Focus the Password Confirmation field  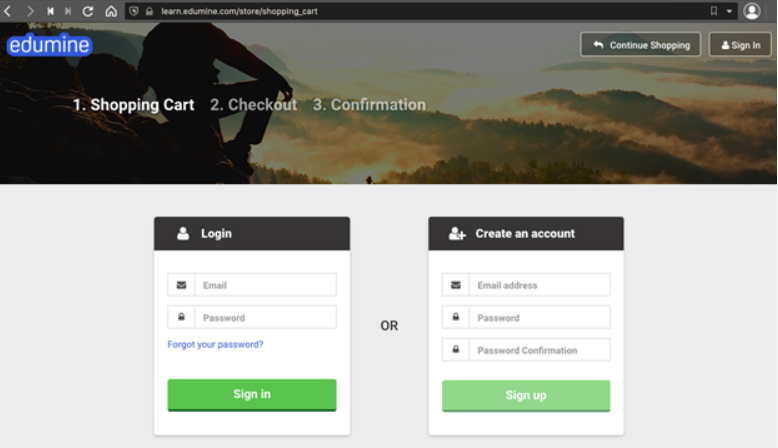tap(526, 350)
